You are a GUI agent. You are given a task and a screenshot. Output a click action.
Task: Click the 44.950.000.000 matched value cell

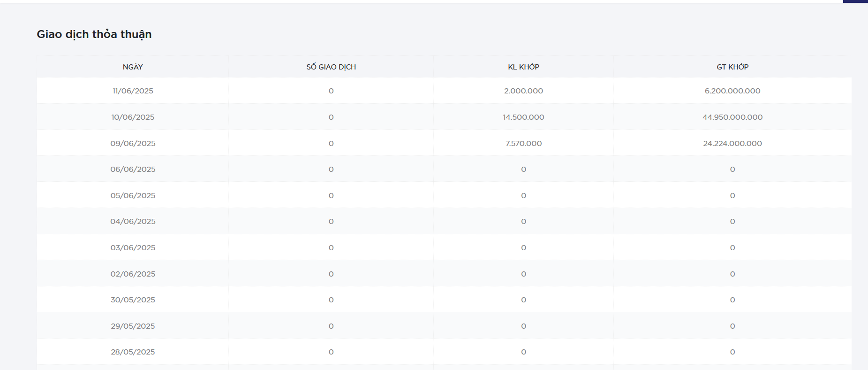[732, 117]
